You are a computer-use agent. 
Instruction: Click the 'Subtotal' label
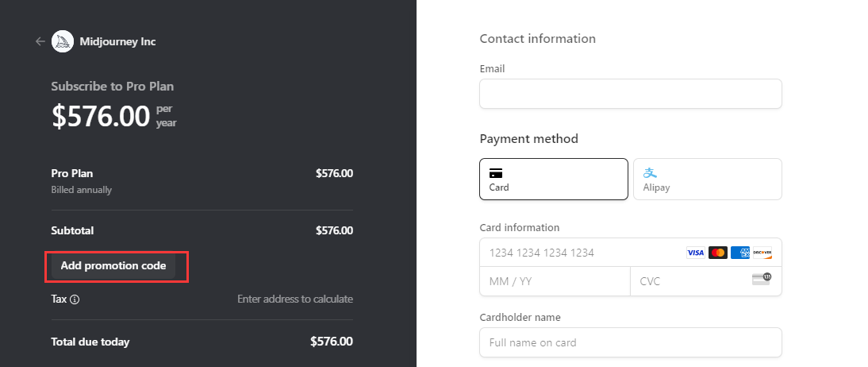click(x=72, y=230)
